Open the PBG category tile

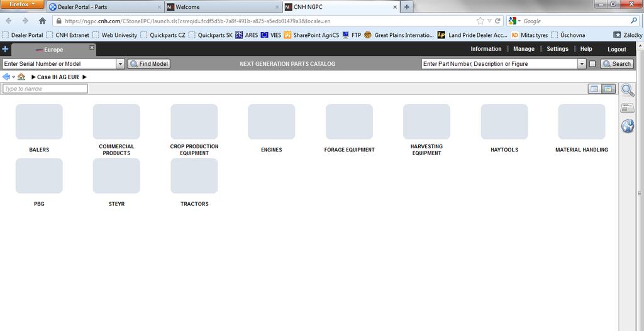[39, 175]
